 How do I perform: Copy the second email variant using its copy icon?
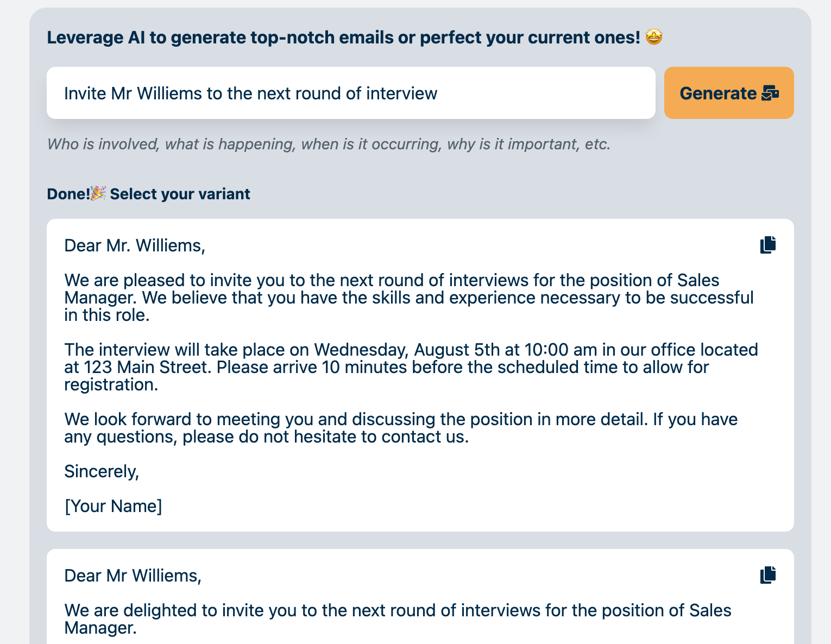click(x=768, y=574)
